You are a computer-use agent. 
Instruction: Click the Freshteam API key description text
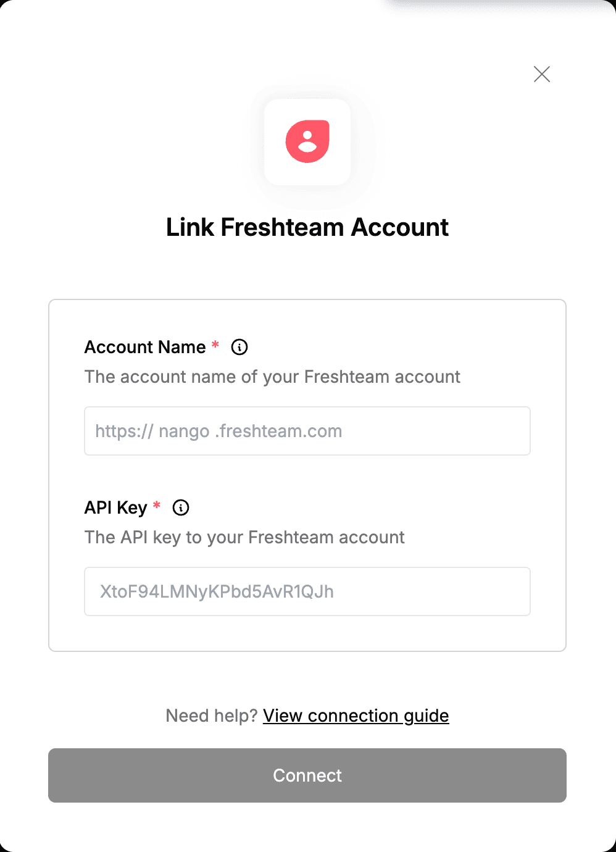[x=244, y=537]
